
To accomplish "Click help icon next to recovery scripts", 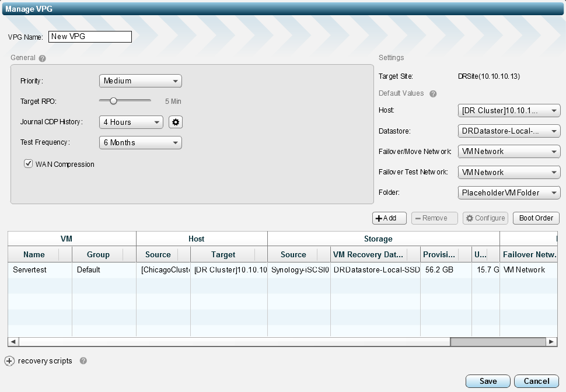I will coord(83,361).
